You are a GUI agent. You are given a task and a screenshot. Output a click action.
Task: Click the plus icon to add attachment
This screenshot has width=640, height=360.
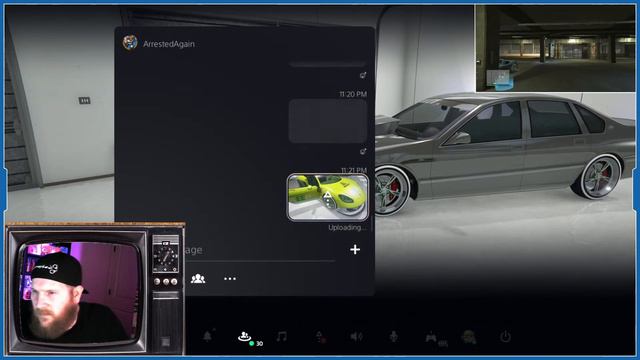tap(355, 249)
